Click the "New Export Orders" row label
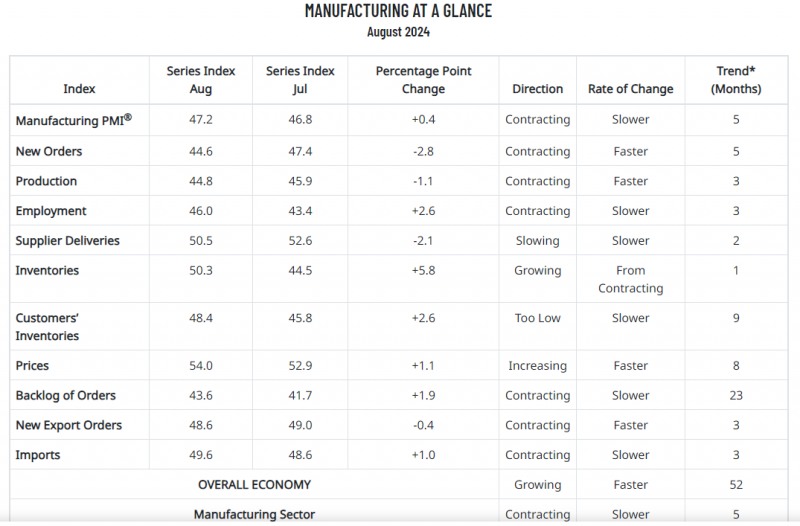Viewport: 800px width, 526px height. click(x=69, y=426)
